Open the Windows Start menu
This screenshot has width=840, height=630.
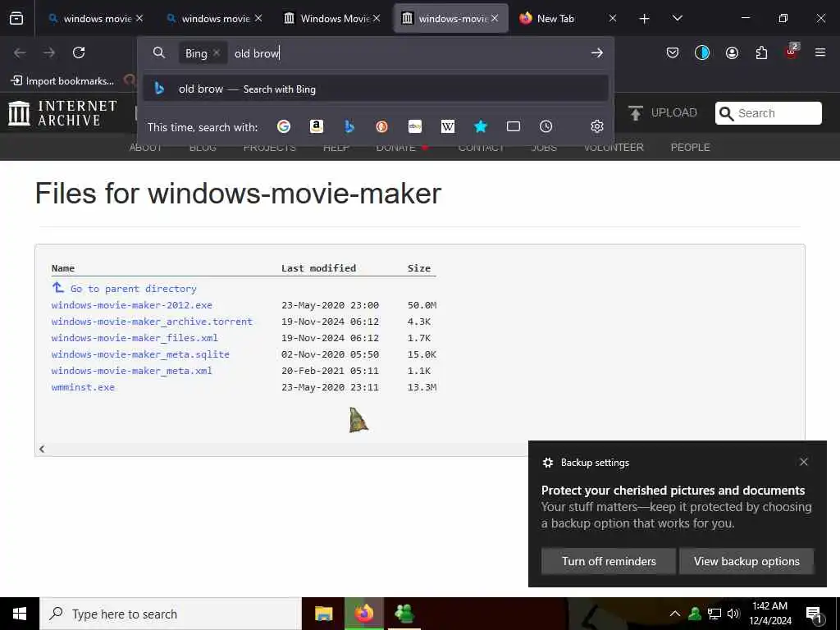(20, 614)
